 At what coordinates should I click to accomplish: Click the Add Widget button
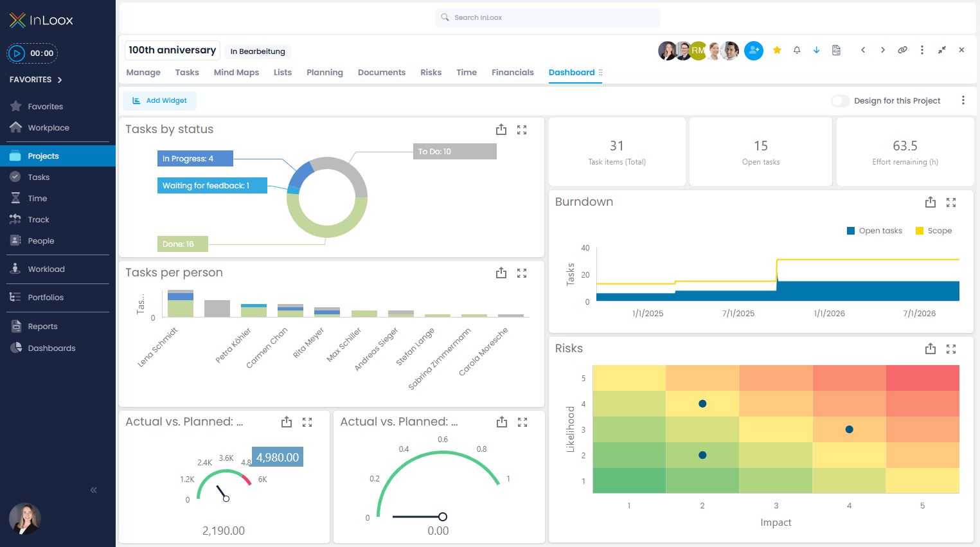pos(159,100)
